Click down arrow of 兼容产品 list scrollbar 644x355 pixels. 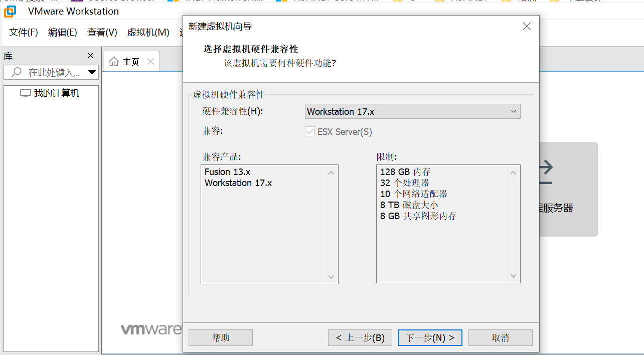click(x=331, y=277)
